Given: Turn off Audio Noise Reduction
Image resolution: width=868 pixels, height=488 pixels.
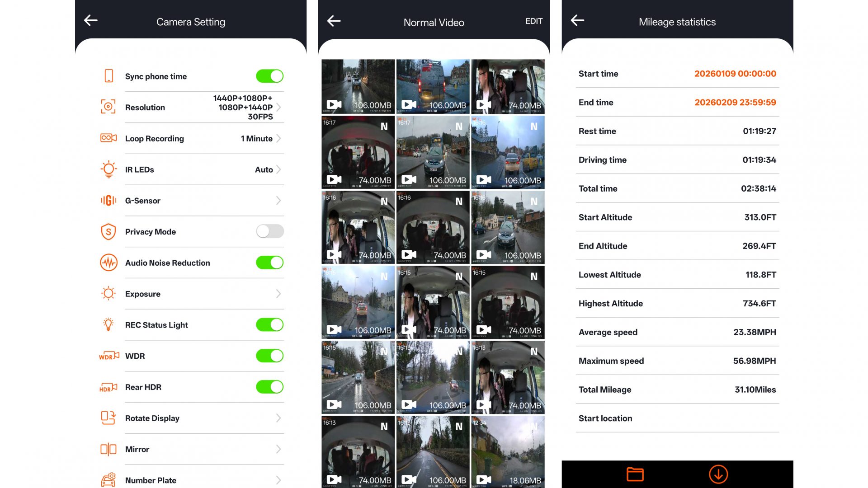Looking at the screenshot, I should tap(269, 263).
